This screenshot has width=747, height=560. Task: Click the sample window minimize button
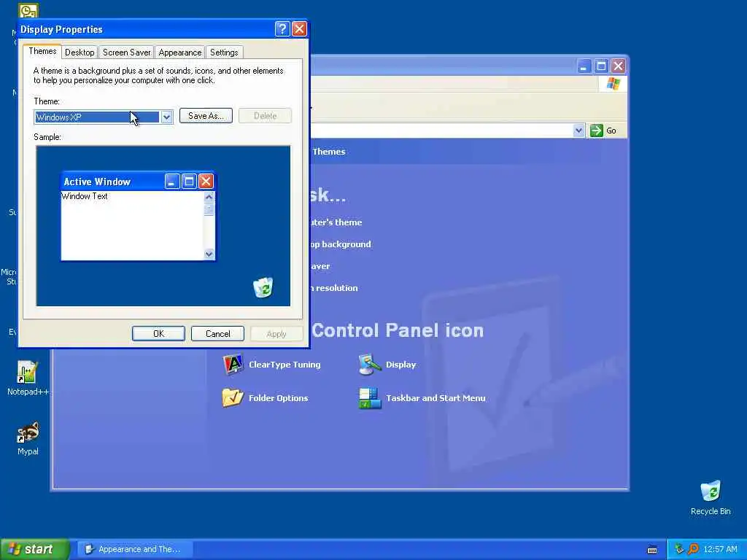point(172,181)
